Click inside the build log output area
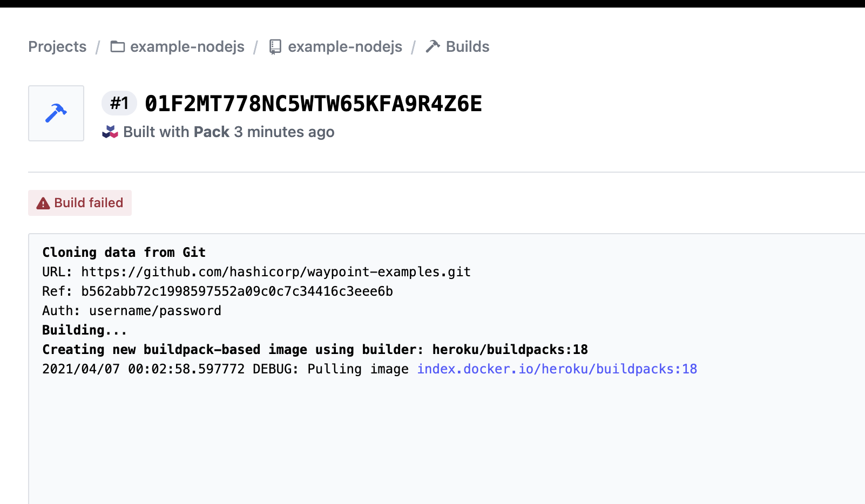The image size is (865, 504). (x=432, y=432)
